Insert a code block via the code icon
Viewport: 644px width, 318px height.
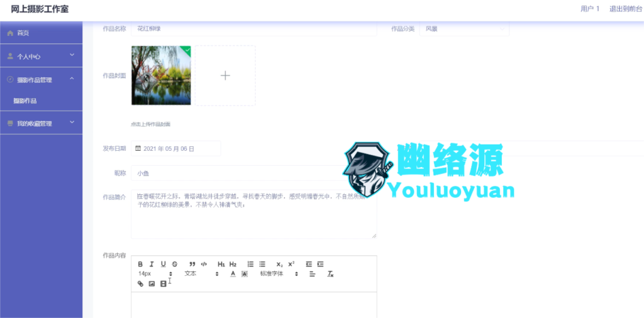click(204, 264)
